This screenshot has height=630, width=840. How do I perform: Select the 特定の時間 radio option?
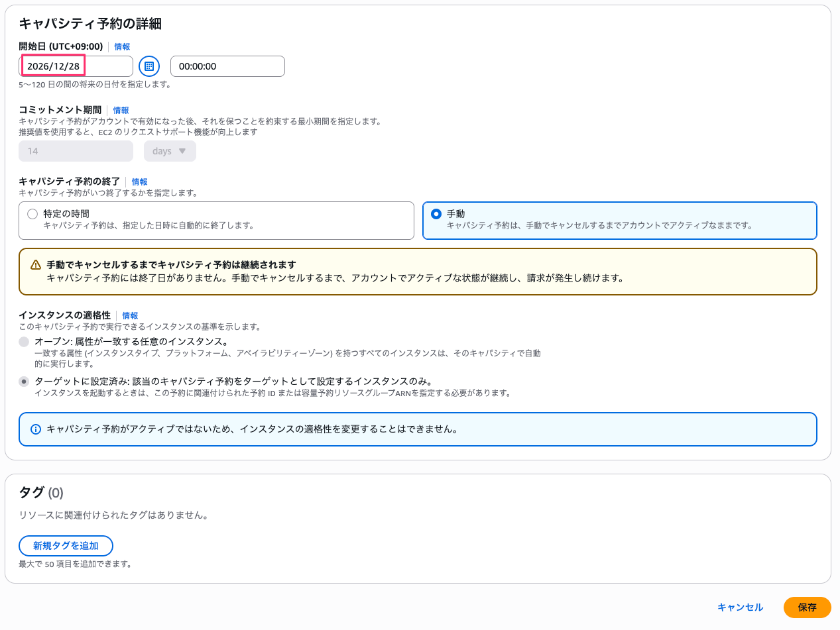32,214
